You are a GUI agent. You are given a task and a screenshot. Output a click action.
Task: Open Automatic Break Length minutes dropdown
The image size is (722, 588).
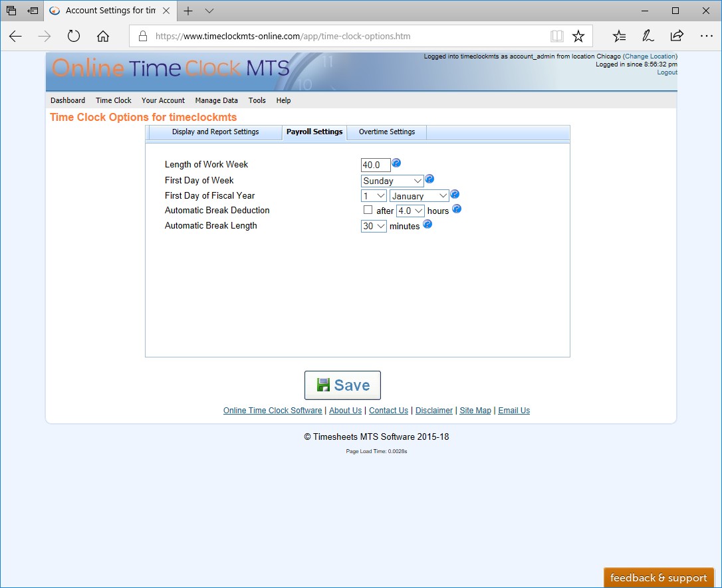tap(374, 226)
